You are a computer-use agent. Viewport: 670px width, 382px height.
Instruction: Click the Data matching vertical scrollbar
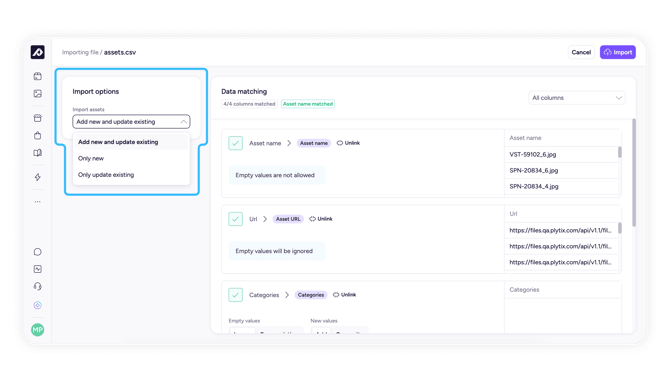[634, 173]
